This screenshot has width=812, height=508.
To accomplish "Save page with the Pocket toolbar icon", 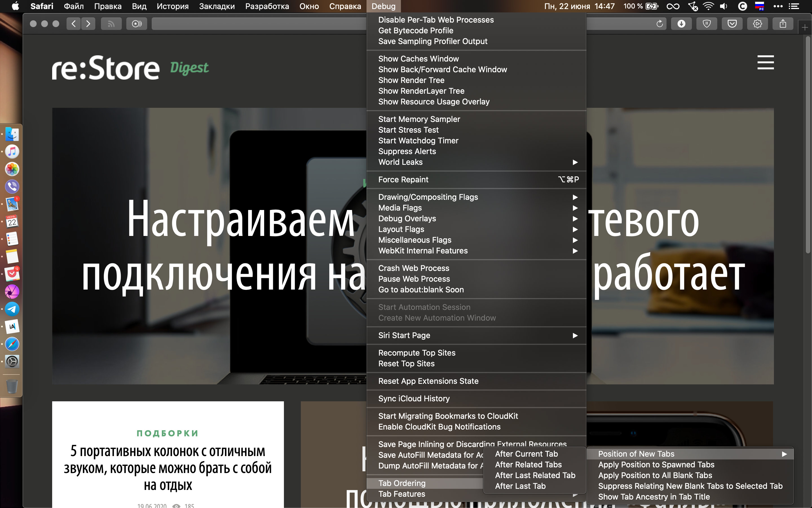I will click(732, 23).
